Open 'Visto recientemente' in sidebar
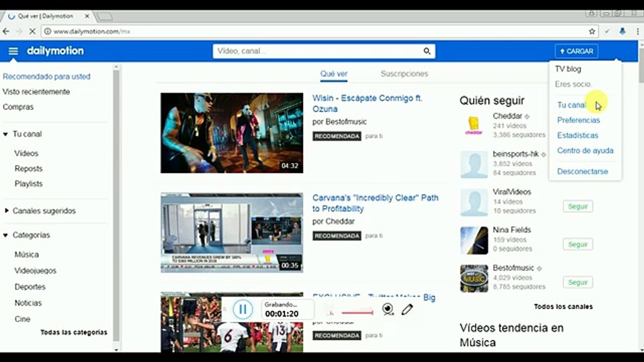Image resolution: width=644 pixels, height=362 pixels. 36,92
